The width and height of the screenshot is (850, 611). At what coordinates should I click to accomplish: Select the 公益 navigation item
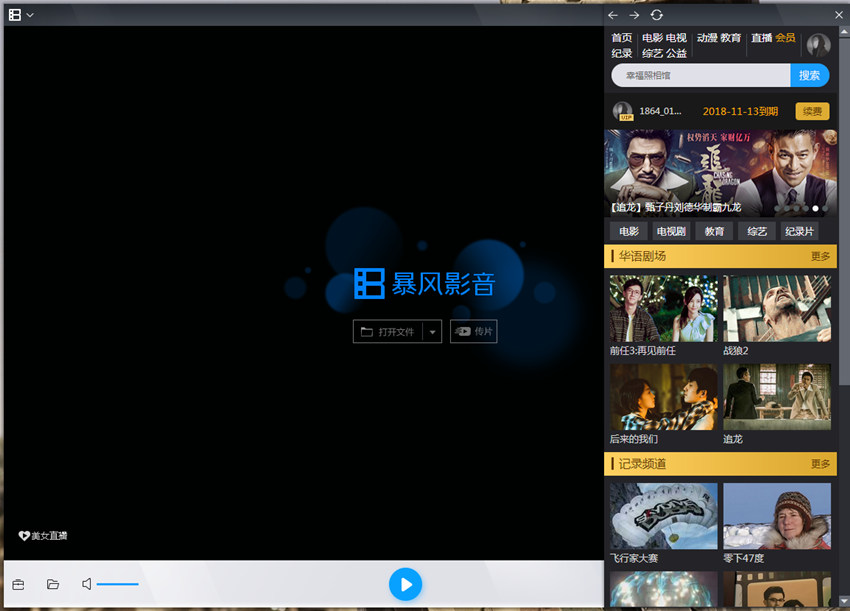click(676, 53)
